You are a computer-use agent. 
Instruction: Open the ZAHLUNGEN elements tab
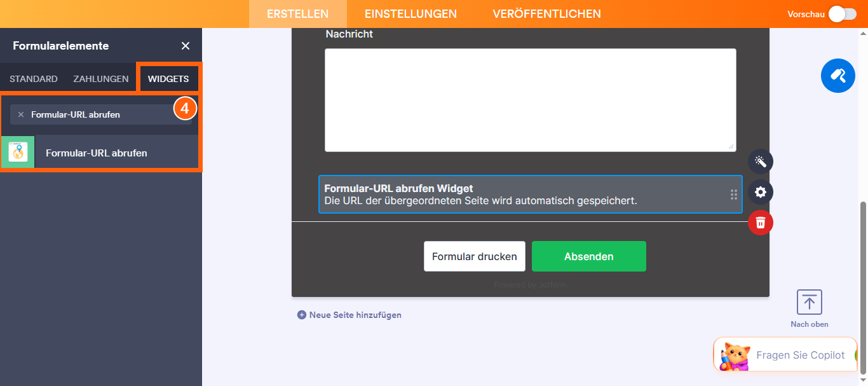(x=101, y=79)
